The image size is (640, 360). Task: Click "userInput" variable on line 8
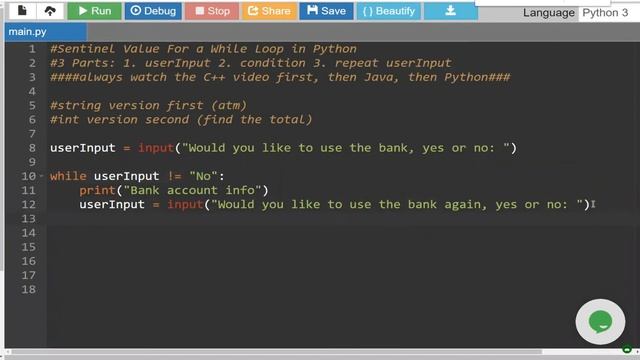point(82,148)
